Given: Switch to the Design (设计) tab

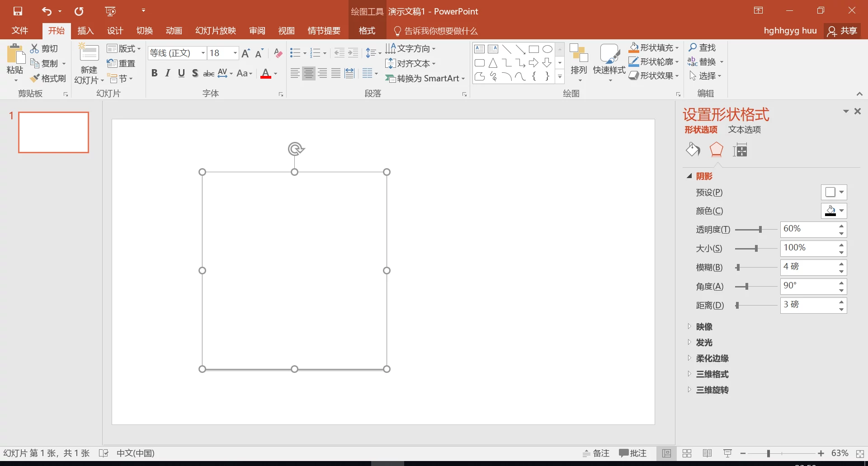Looking at the screenshot, I should (x=115, y=31).
